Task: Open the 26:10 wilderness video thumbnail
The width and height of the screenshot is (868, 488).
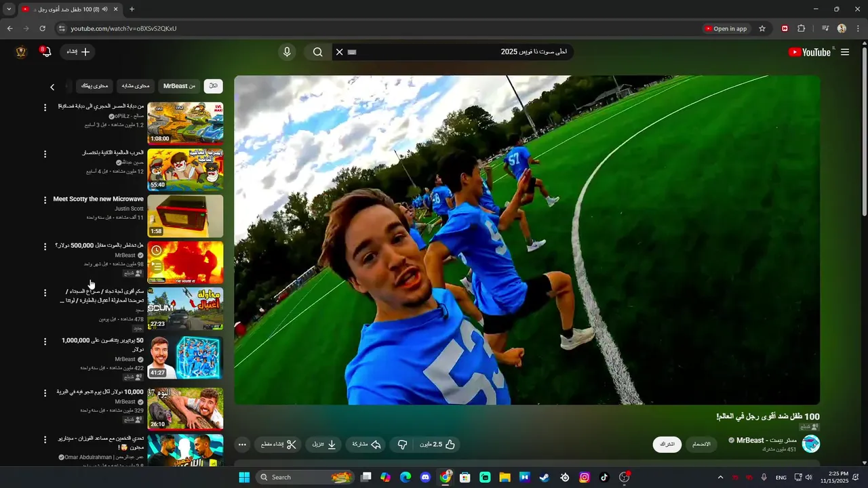Action: tap(185, 409)
